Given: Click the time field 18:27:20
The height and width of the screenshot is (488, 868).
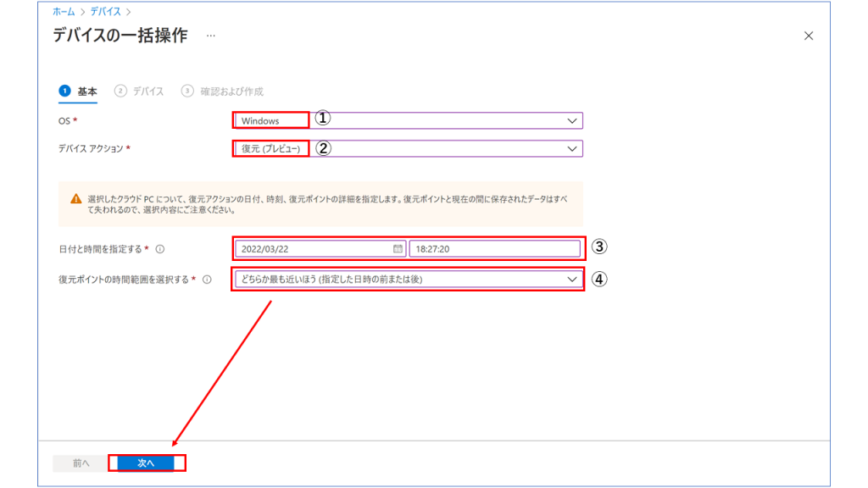Looking at the screenshot, I should click(x=495, y=249).
